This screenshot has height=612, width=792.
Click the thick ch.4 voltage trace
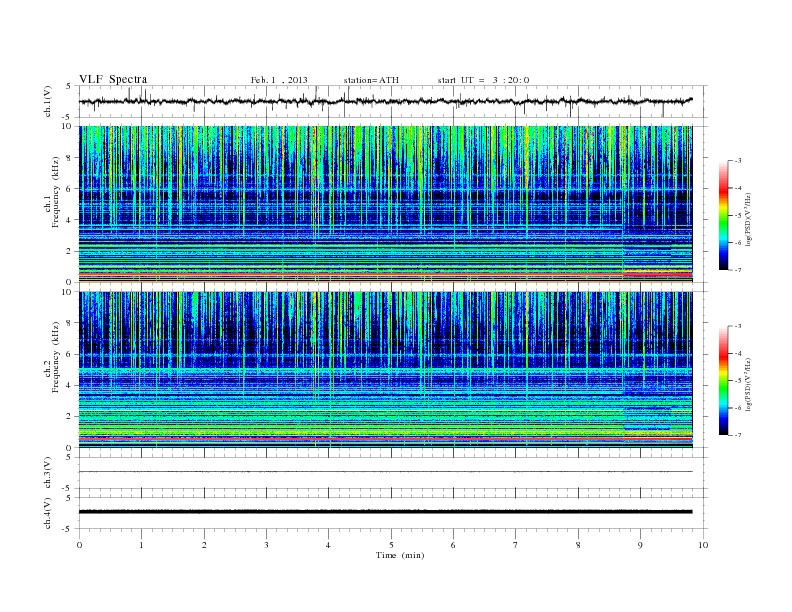click(385, 512)
